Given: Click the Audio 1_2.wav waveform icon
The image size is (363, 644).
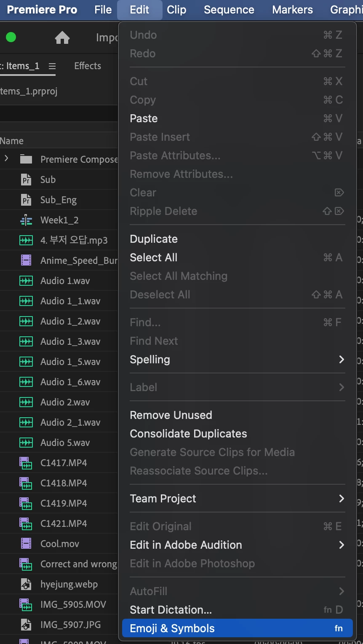Looking at the screenshot, I should pos(26,321).
